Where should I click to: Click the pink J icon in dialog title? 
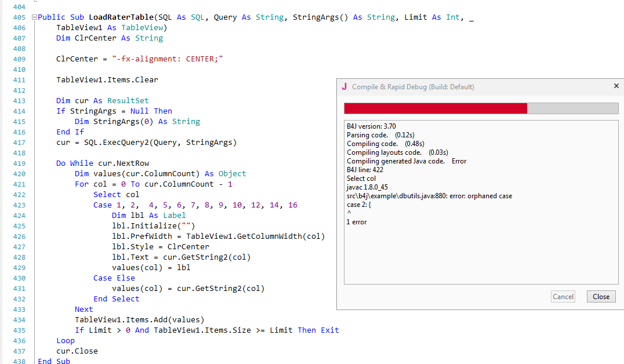pyautogui.click(x=344, y=86)
